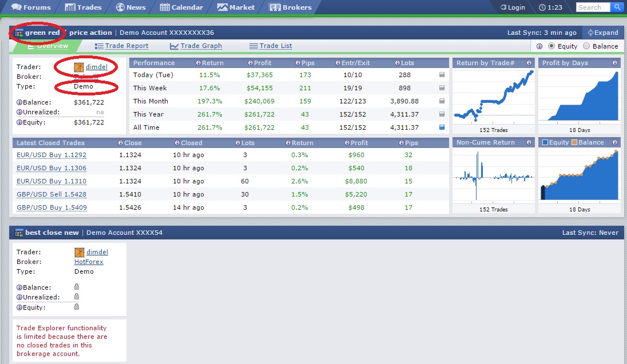Open the Return by Trade# chart

tap(494, 96)
